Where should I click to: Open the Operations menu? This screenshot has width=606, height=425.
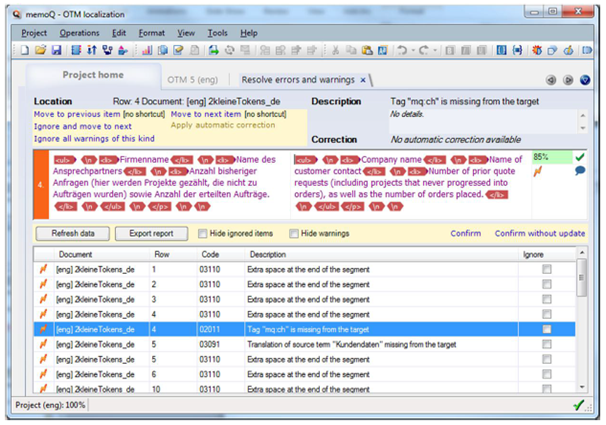[79, 33]
